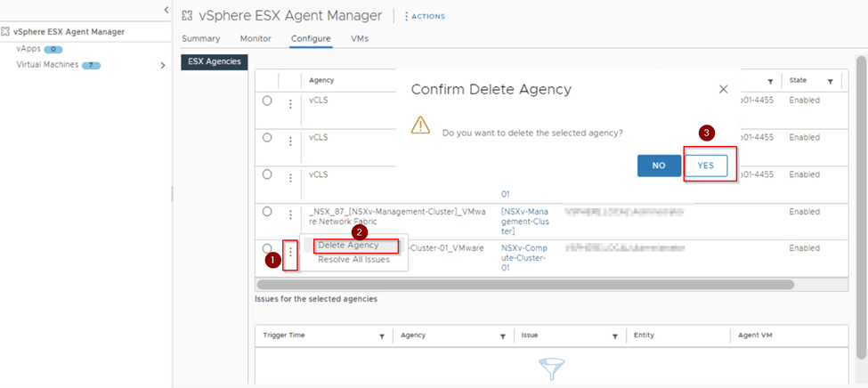The width and height of the screenshot is (868, 388).
Task: Click the State column filter icon
Action: pos(830,81)
